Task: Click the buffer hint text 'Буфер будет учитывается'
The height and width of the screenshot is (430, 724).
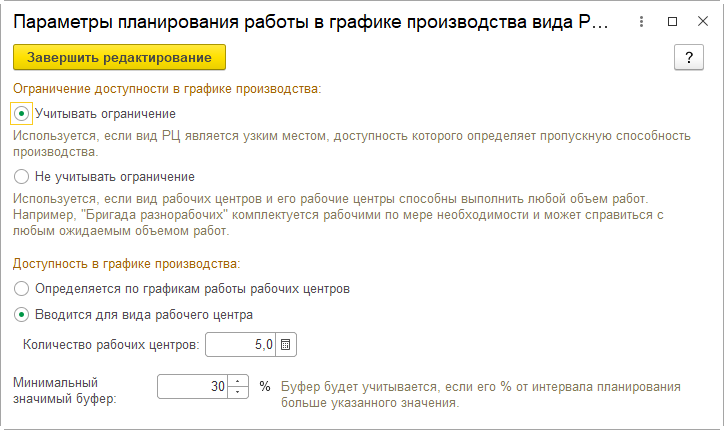Action: [480, 387]
